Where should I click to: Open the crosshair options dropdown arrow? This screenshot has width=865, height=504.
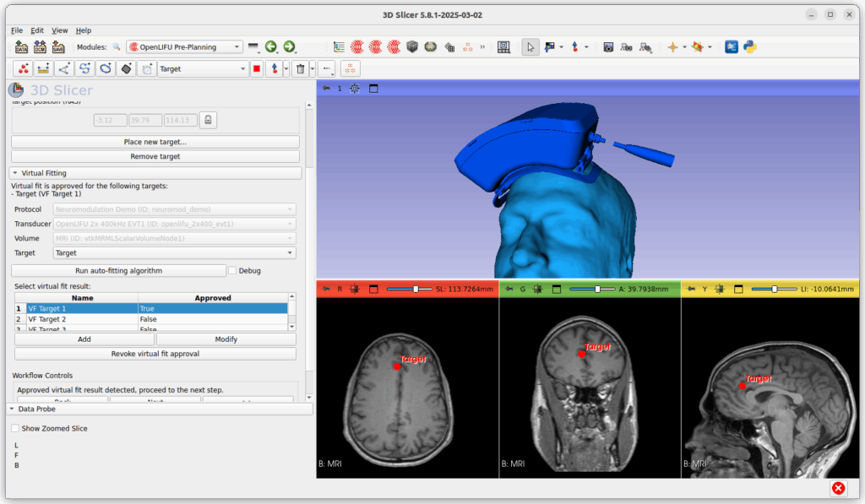[684, 47]
